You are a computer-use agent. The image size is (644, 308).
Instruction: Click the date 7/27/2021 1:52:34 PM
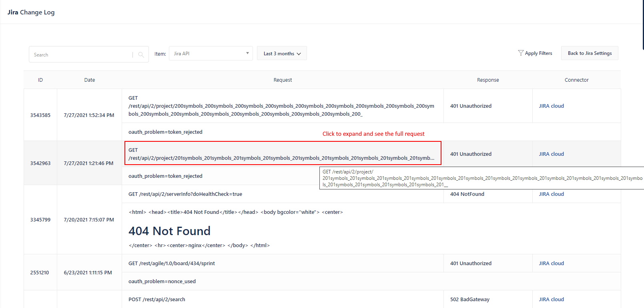89,115
